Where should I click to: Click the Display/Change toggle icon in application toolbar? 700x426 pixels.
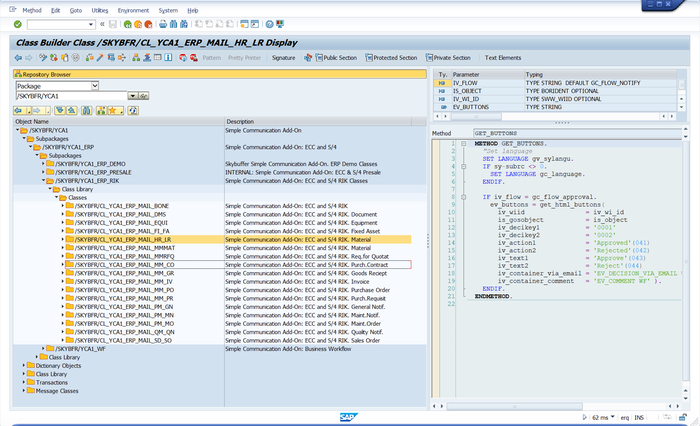coord(43,58)
